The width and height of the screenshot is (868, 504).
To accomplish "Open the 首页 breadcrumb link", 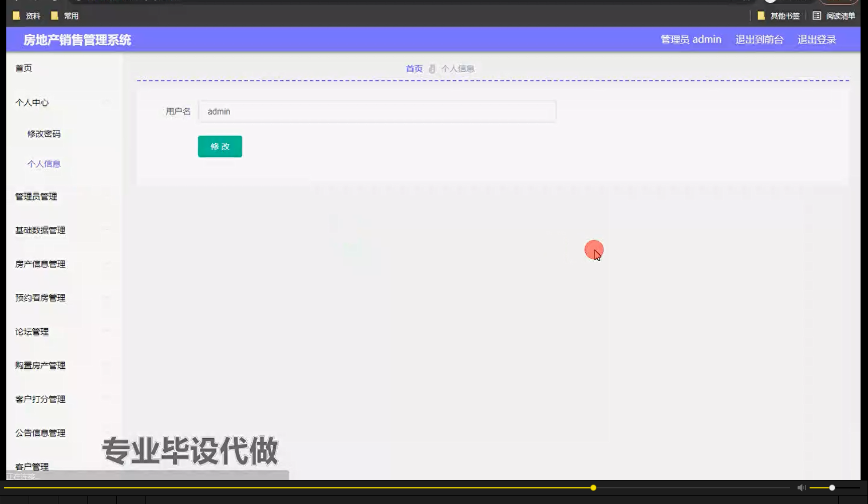I will coord(413,68).
